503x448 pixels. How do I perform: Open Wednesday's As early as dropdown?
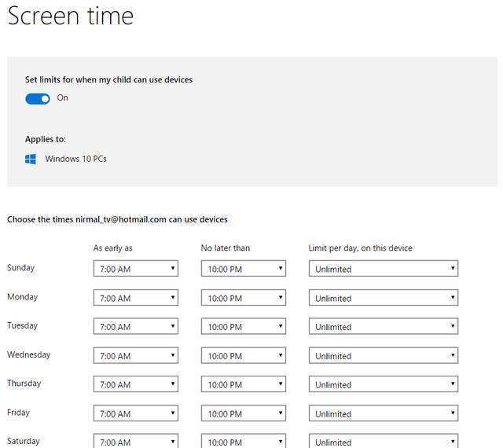(x=136, y=355)
